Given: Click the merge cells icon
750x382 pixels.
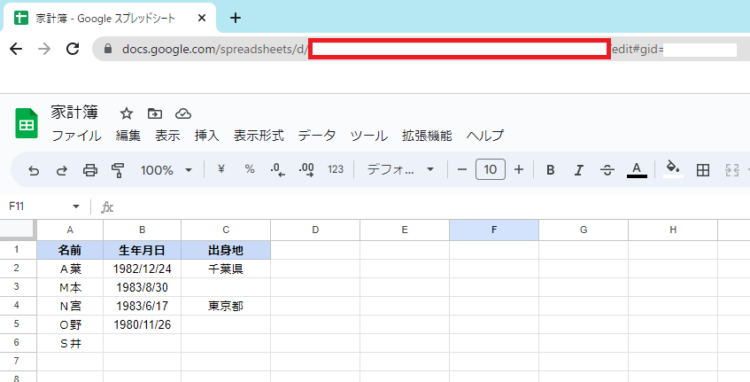Looking at the screenshot, I should pyautogui.click(x=732, y=170).
